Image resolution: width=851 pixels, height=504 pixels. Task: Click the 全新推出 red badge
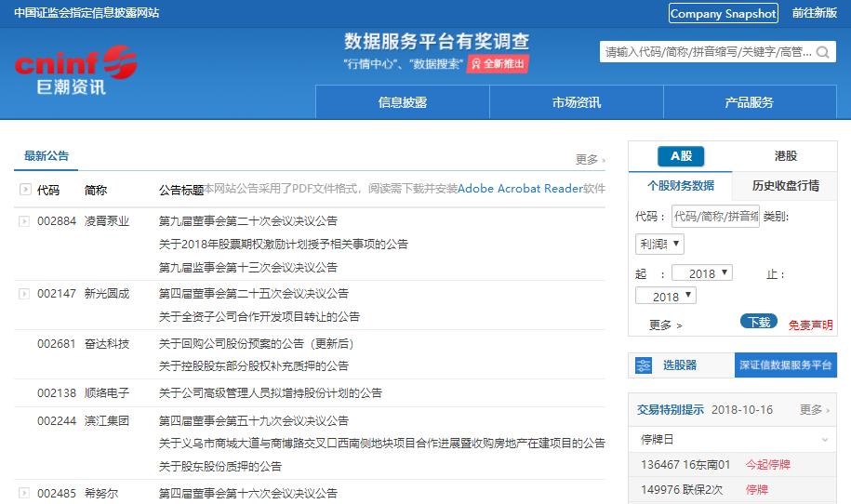pyautogui.click(x=498, y=64)
